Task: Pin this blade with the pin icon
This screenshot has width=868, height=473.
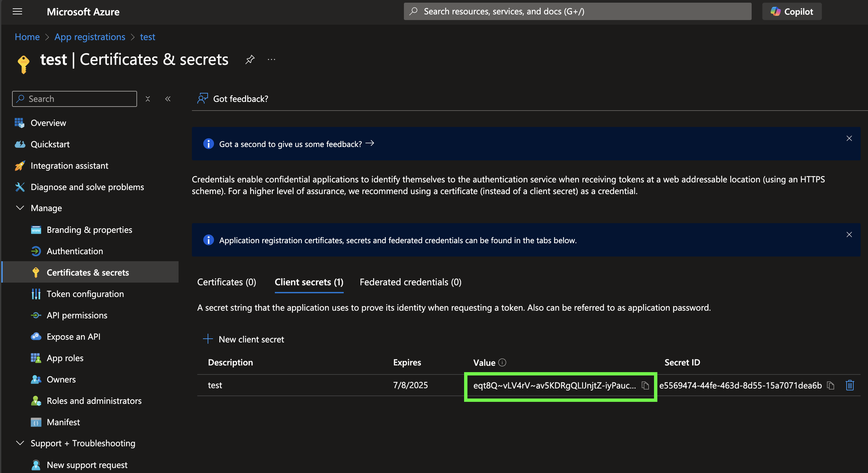Action: 250,59
